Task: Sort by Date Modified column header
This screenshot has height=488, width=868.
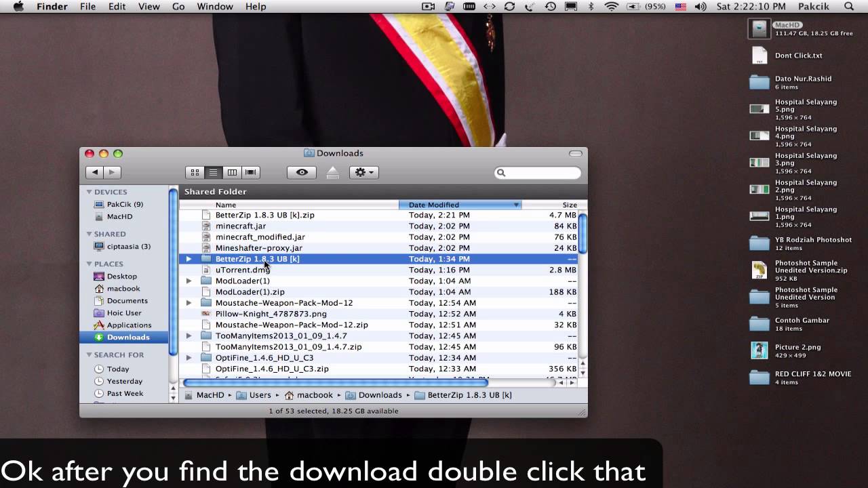Action: (460, 205)
